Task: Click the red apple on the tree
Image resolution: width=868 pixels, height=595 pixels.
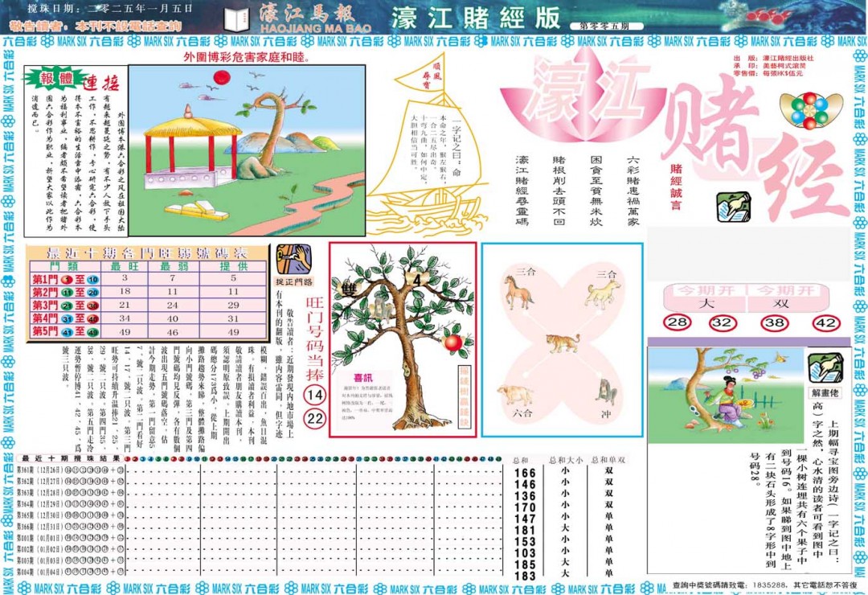Action: coord(452,344)
